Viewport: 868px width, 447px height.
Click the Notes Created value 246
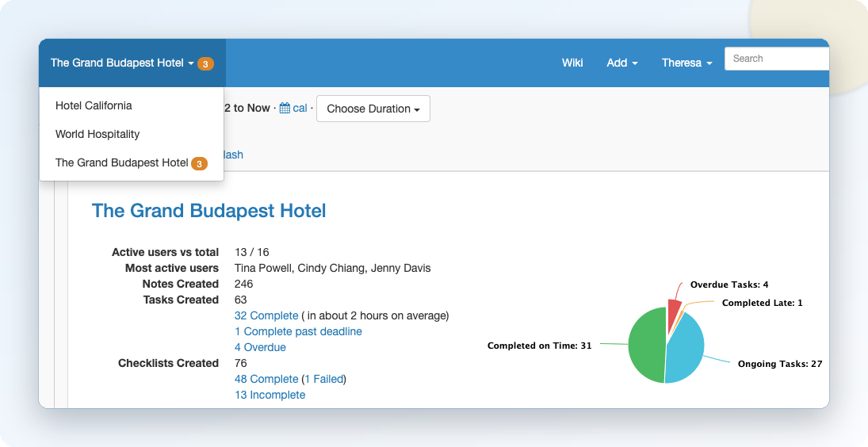243,284
